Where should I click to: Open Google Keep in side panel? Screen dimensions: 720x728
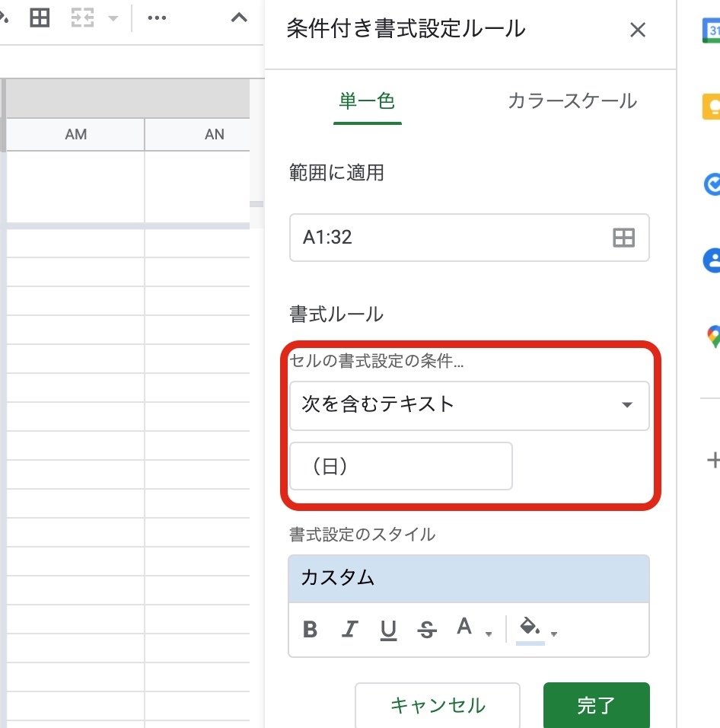[x=712, y=107]
